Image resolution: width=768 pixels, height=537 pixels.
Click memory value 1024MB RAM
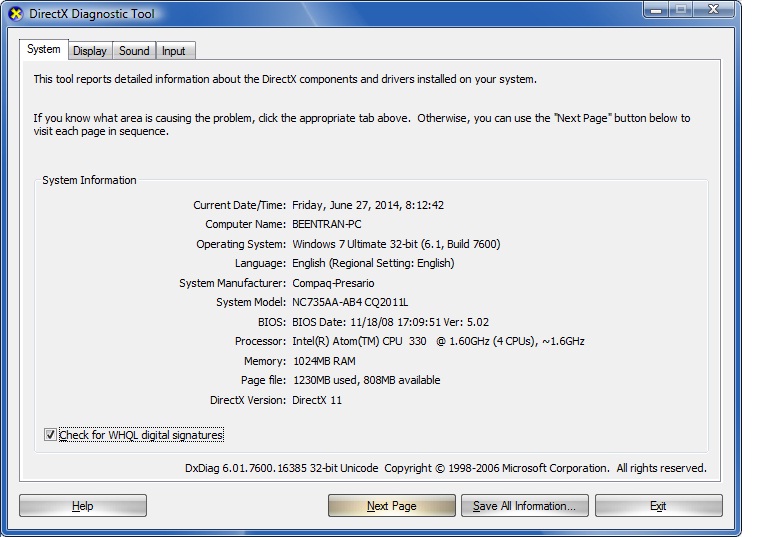click(324, 361)
